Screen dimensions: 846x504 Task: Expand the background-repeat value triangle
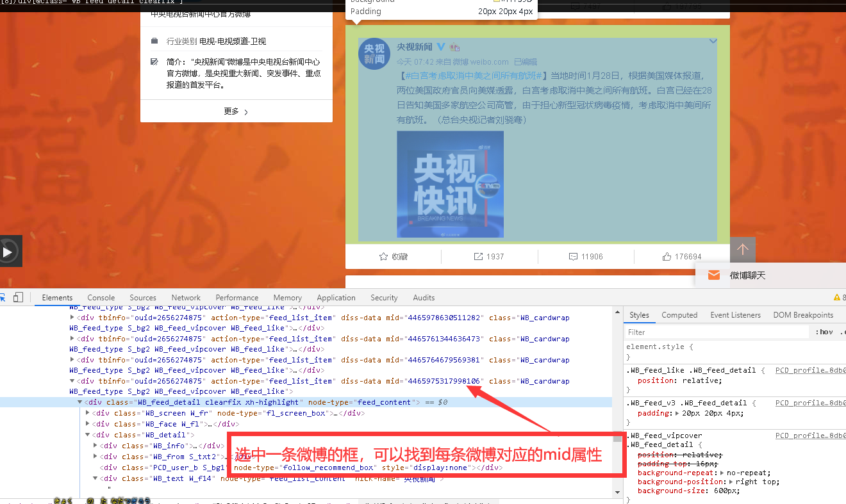tap(722, 473)
